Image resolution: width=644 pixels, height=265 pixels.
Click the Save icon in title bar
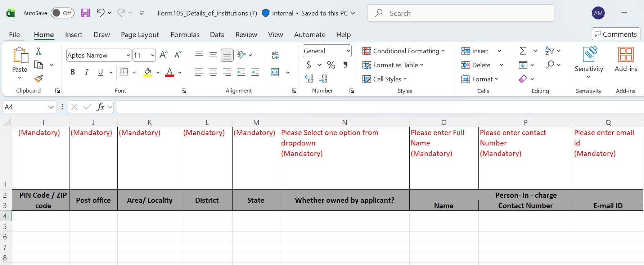tap(85, 13)
